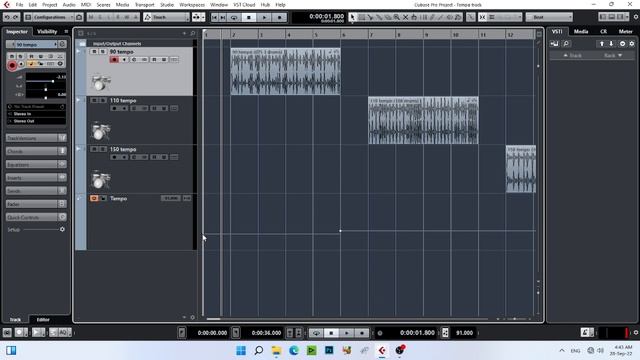Click the camera snapshot icon beside Configurations
This screenshot has height=360, width=640.
pyautogui.click(x=79, y=17)
